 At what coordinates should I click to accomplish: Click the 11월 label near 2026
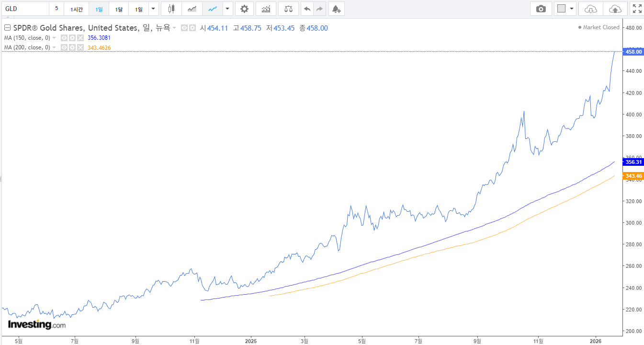pos(538,341)
